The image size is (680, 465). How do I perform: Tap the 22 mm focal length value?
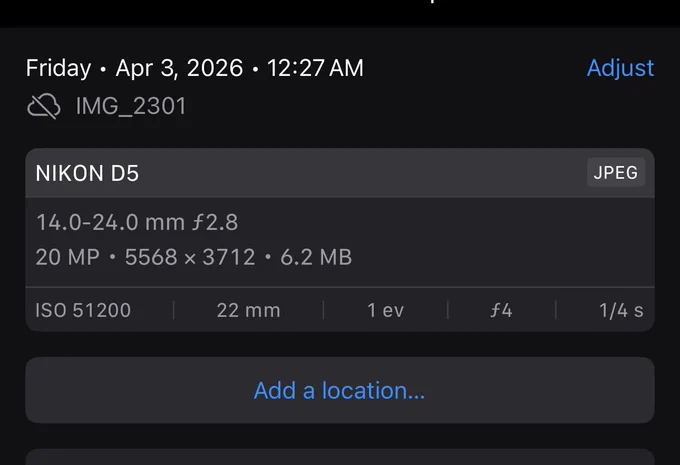[x=248, y=310]
